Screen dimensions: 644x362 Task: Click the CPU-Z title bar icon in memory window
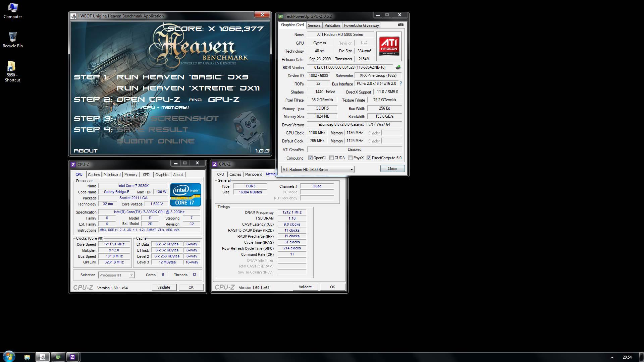pos(215,164)
